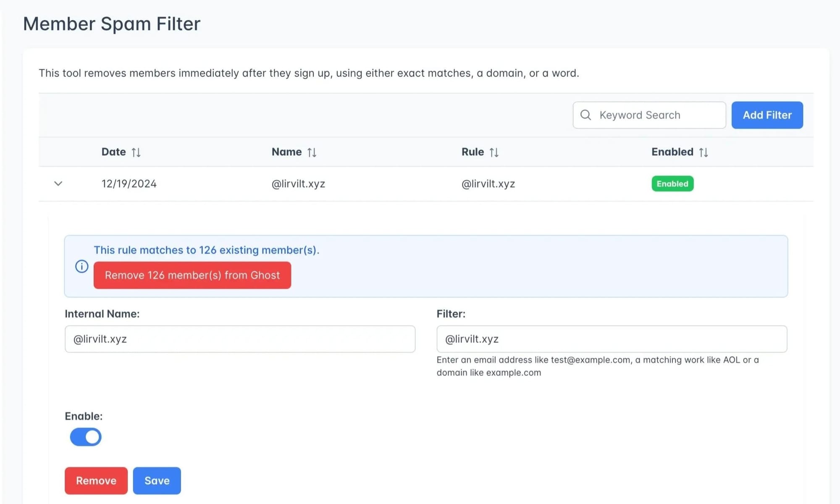This screenshot has width=840, height=504.
Task: Click 'This rule matches to 126 existing member(s).' text
Action: tap(206, 250)
